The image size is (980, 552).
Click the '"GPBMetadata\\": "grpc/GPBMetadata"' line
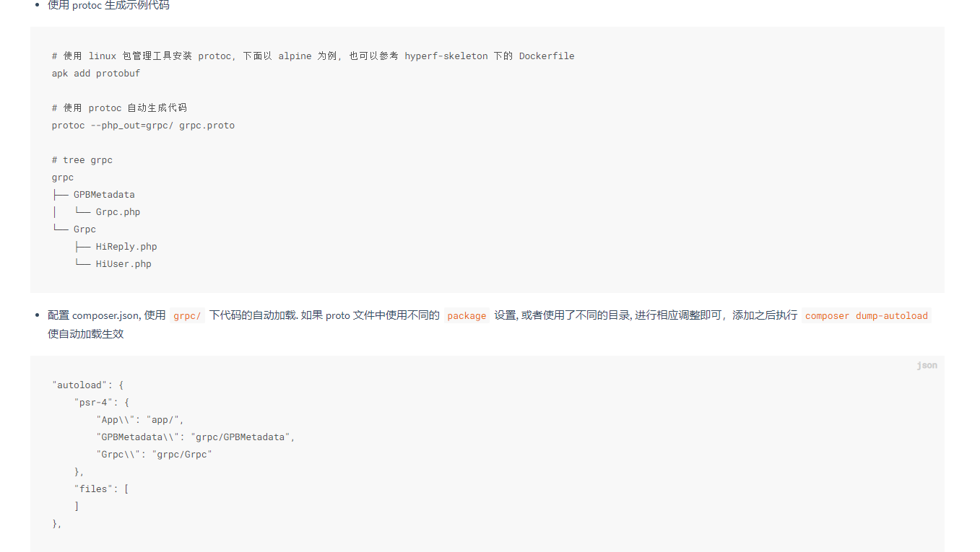point(196,437)
